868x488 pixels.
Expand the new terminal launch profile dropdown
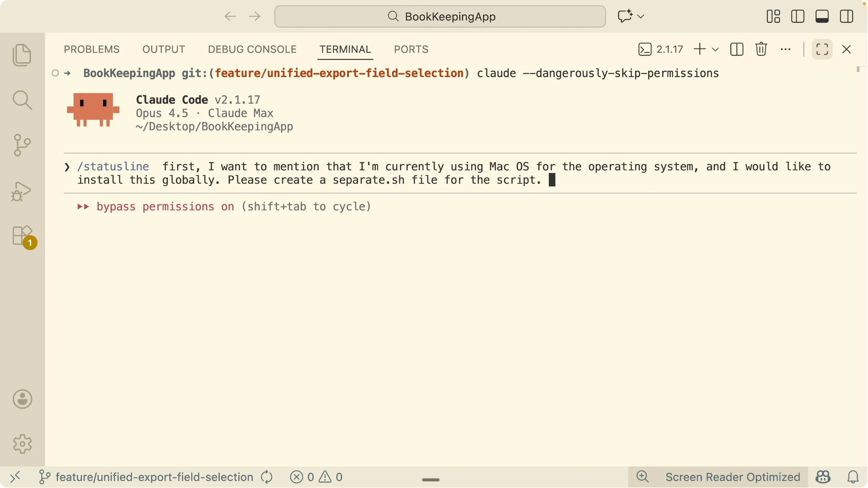pyautogui.click(x=715, y=49)
